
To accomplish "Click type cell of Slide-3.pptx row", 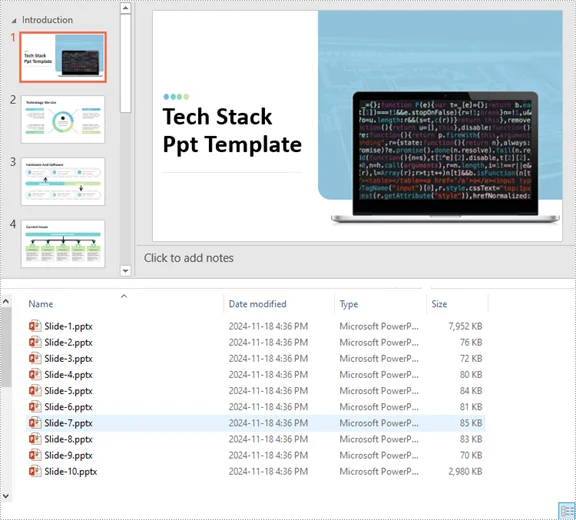I will pyautogui.click(x=379, y=358).
